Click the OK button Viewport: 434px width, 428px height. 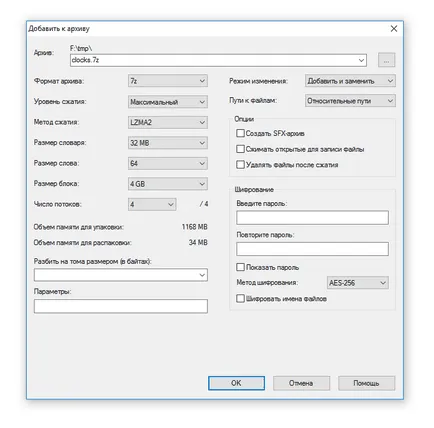point(236,383)
